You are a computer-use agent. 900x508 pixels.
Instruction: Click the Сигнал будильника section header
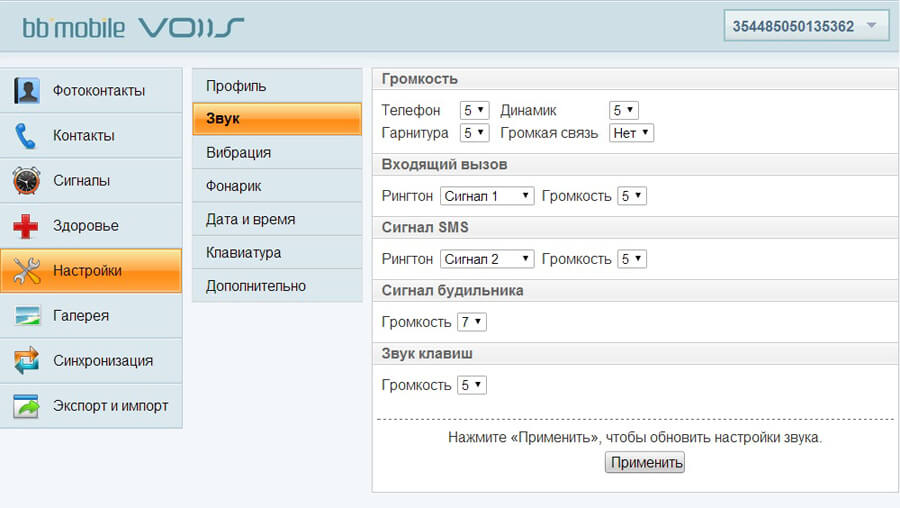click(x=635, y=291)
